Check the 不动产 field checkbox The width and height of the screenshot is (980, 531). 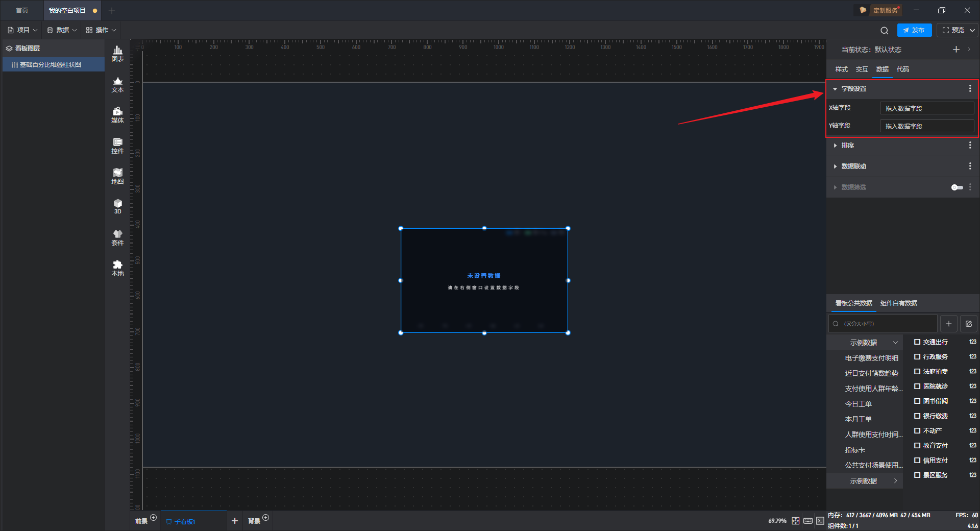917,431
